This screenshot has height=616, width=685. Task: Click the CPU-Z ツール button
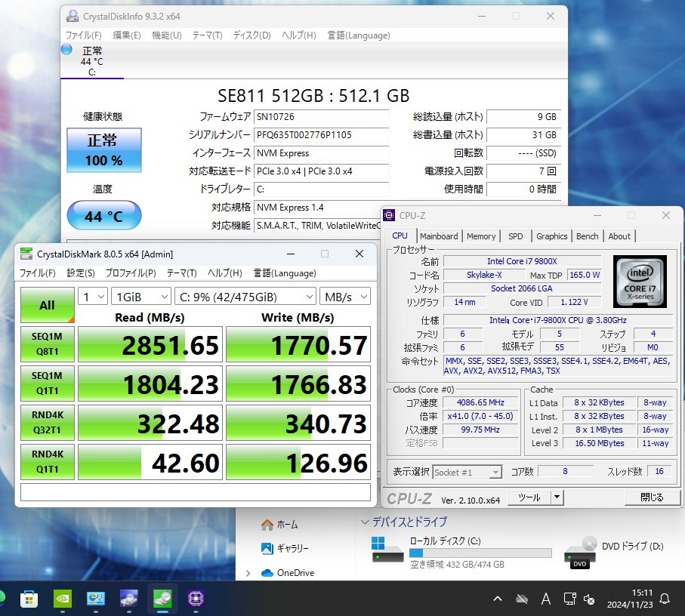point(529,497)
